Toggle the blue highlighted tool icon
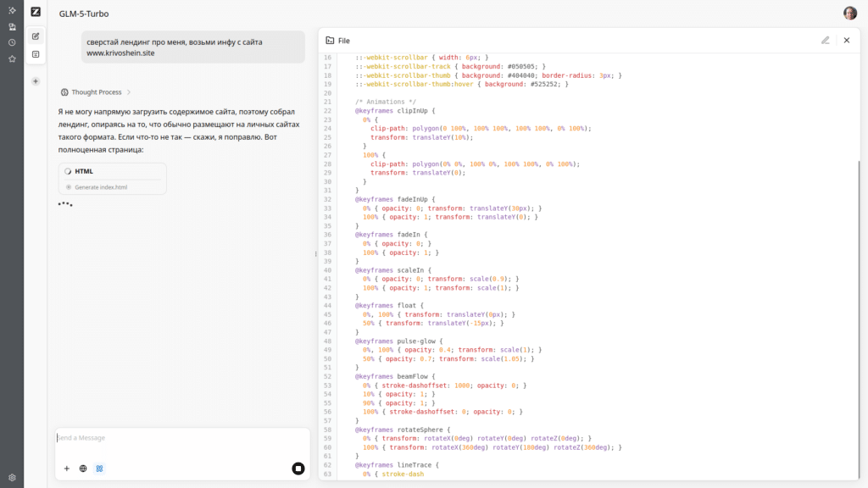The image size is (868, 488). coord(99,468)
